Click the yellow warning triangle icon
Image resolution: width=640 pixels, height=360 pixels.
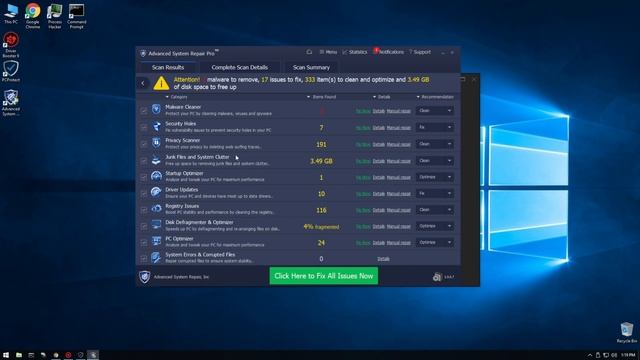click(x=161, y=83)
